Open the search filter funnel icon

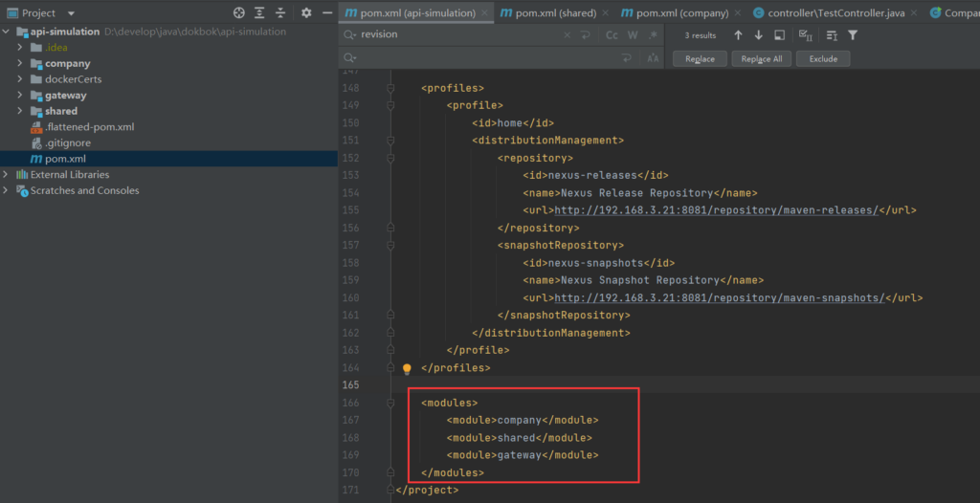(x=853, y=35)
